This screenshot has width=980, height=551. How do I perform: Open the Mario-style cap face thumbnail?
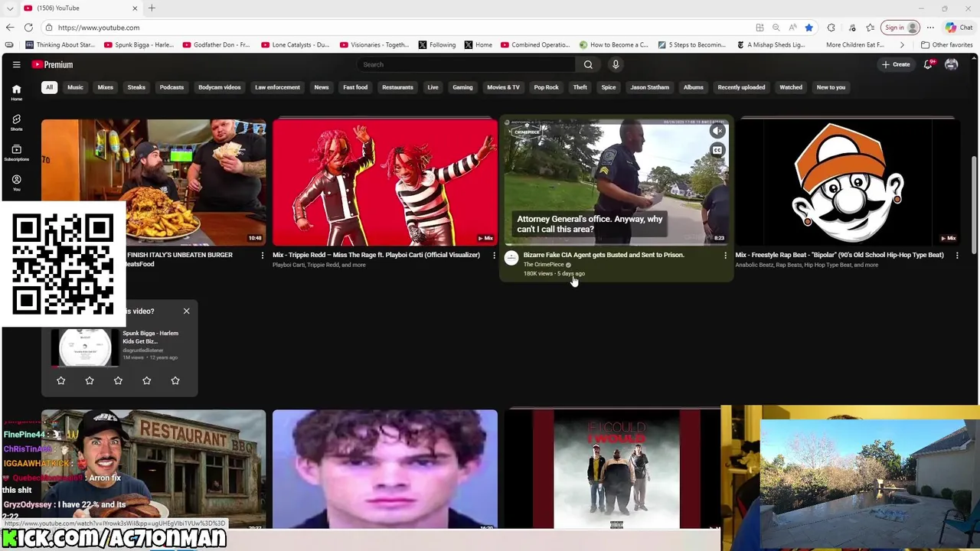coord(847,182)
